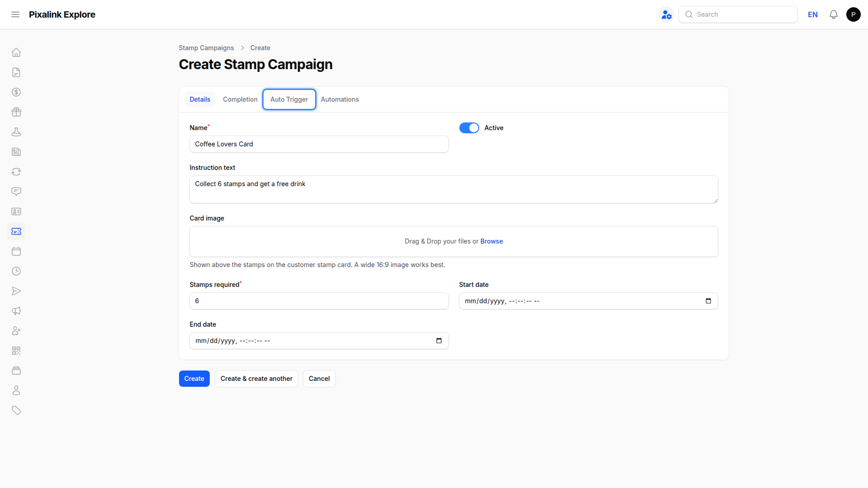Open the gift box icon in sidebar
868x488 pixels.
(16, 112)
